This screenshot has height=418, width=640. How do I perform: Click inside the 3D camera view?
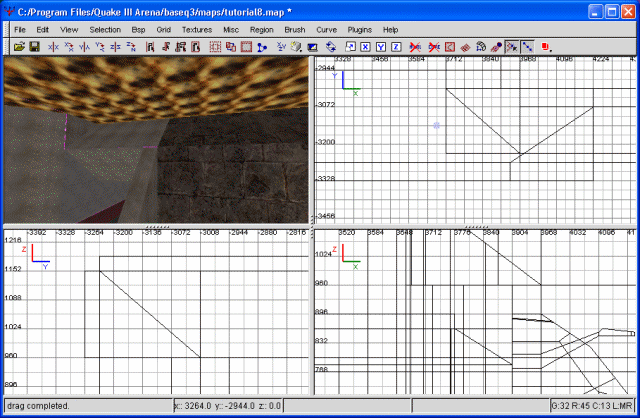156,140
